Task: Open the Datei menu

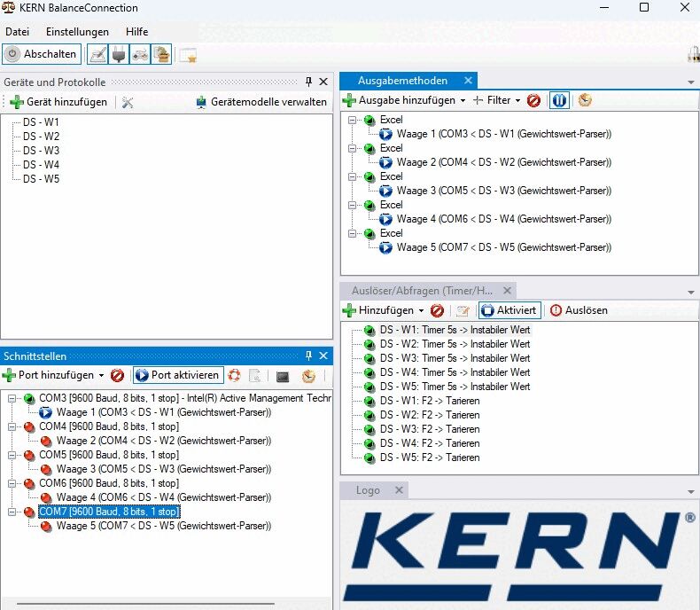Action: point(18,32)
